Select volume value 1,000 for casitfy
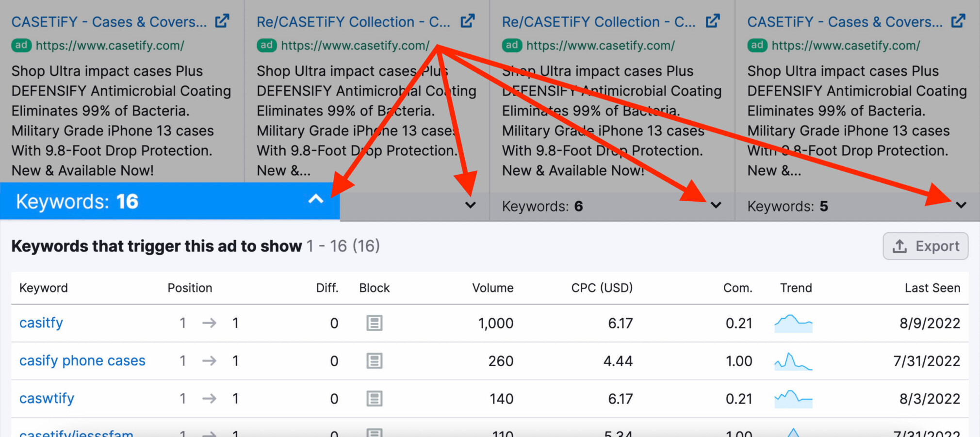Viewport: 980px width, 437px height. point(496,323)
